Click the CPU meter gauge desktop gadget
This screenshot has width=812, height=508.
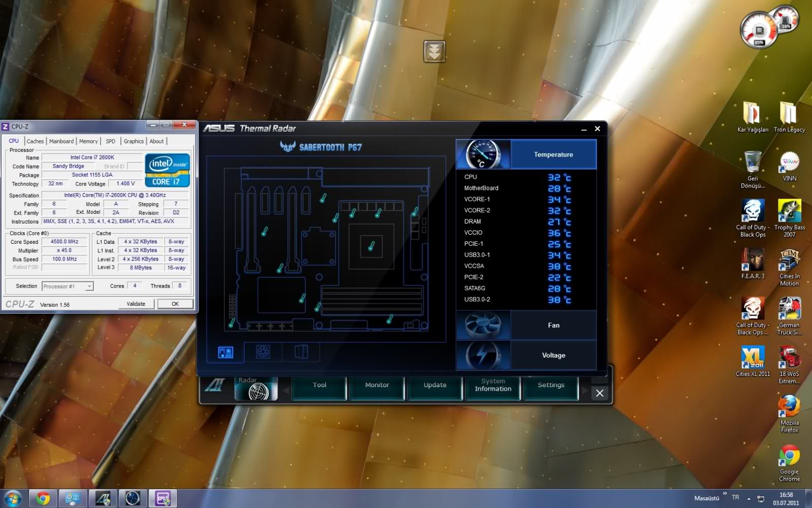point(759,30)
